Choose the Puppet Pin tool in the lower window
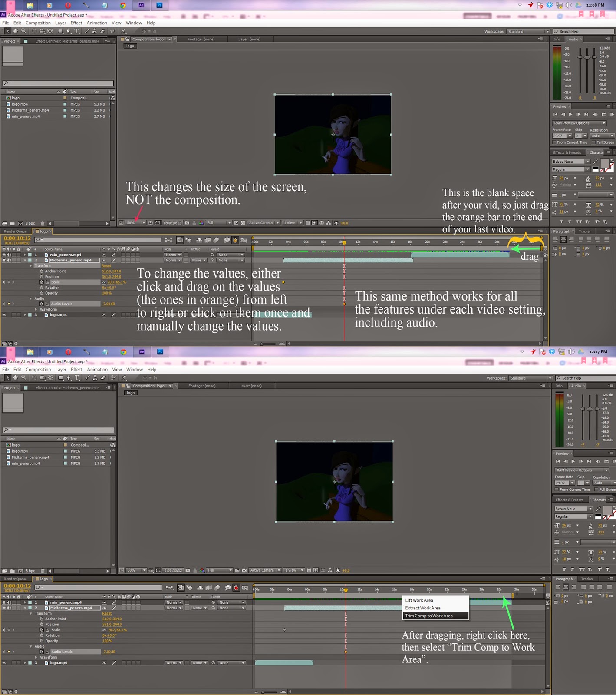The image size is (616, 695). point(125,378)
